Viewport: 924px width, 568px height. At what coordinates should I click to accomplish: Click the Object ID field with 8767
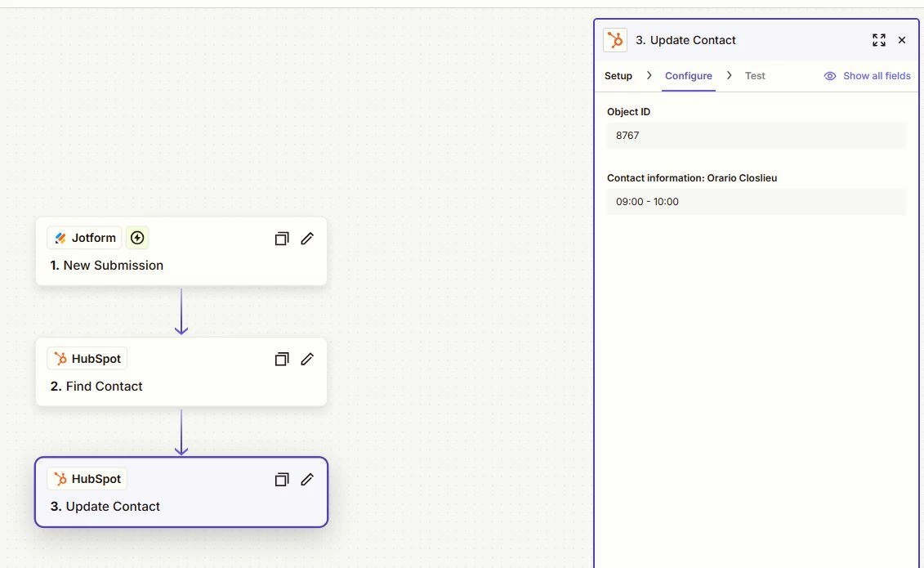tap(756, 136)
